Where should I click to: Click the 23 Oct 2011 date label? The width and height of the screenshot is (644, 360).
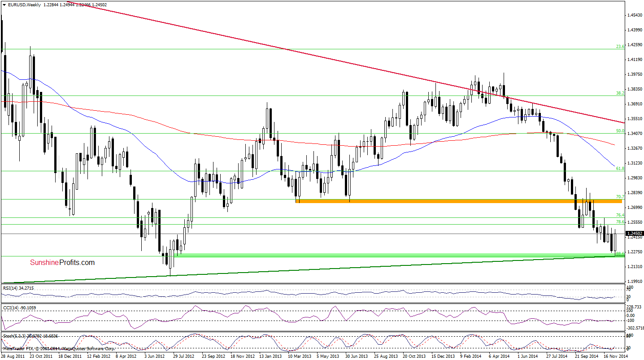(40, 356)
